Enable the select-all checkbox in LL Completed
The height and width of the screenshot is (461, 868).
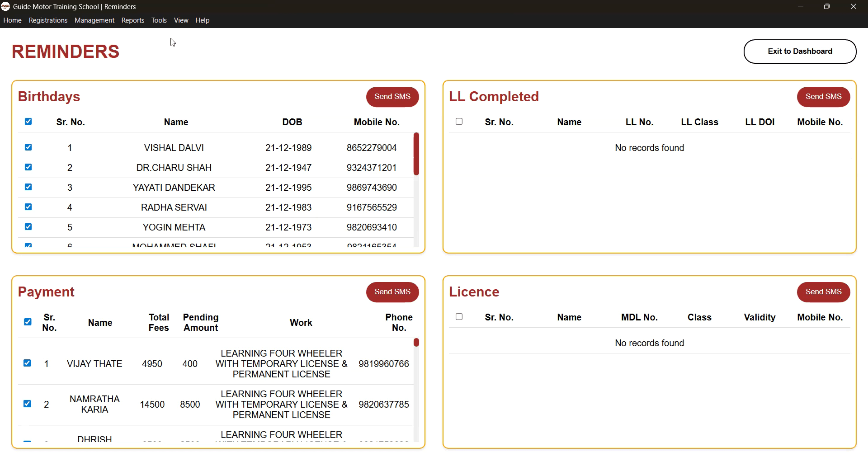click(459, 121)
